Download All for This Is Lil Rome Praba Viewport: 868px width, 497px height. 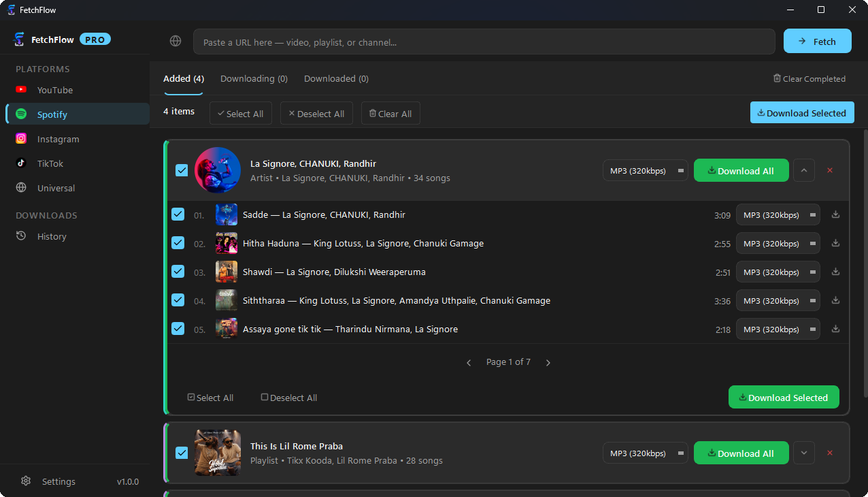[x=741, y=453]
